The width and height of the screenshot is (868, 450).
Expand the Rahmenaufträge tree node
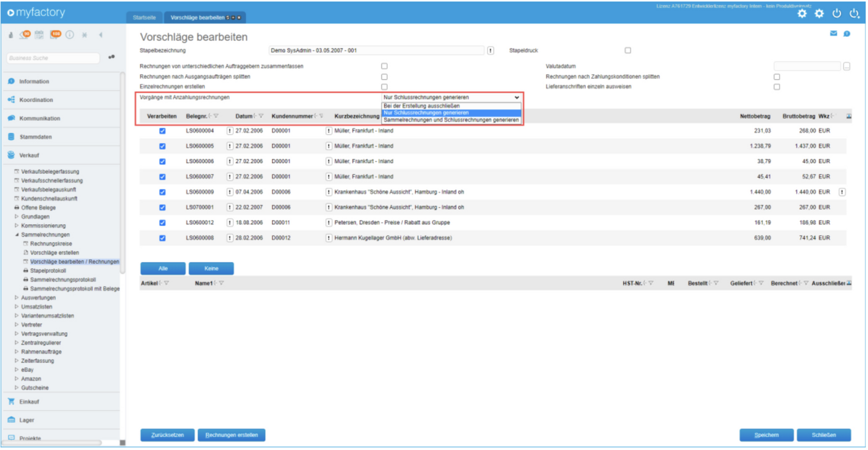tap(17, 352)
